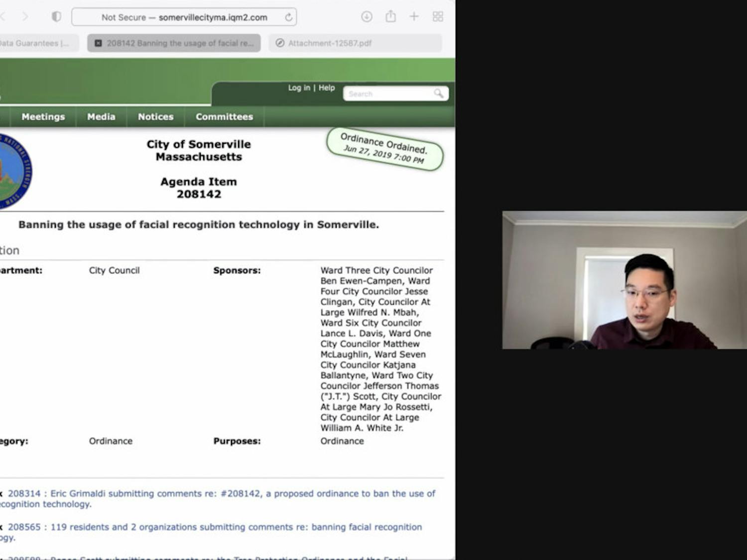Select the City of Somerville seal logo
Screen dimensions: 747x560
[11, 169]
